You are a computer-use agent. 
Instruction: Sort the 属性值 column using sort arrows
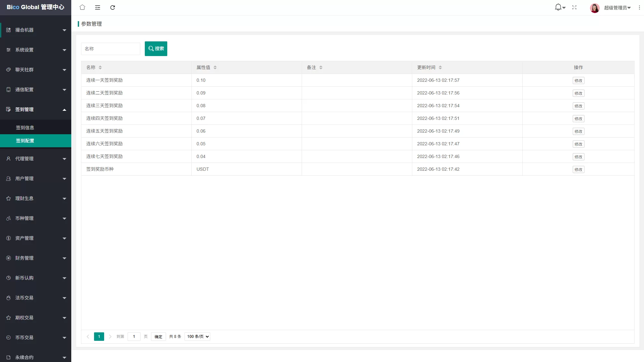pyautogui.click(x=215, y=67)
